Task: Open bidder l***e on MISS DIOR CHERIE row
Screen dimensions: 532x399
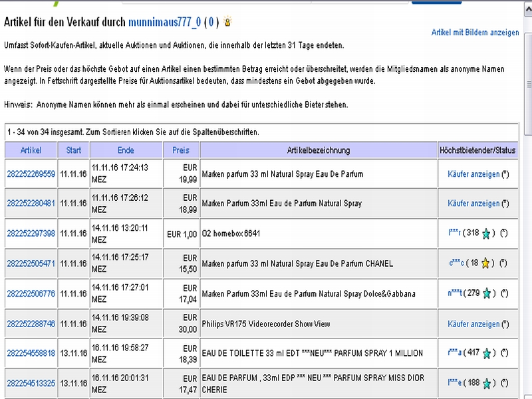Action: pyautogui.click(x=455, y=383)
